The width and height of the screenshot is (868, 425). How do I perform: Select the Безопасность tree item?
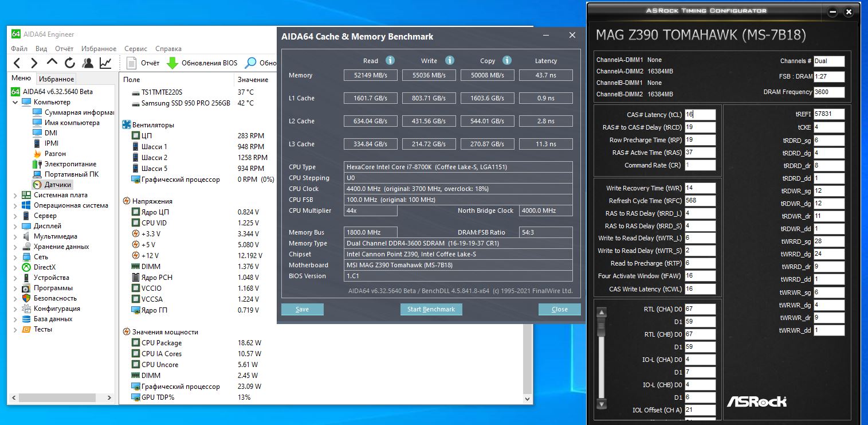[49, 298]
